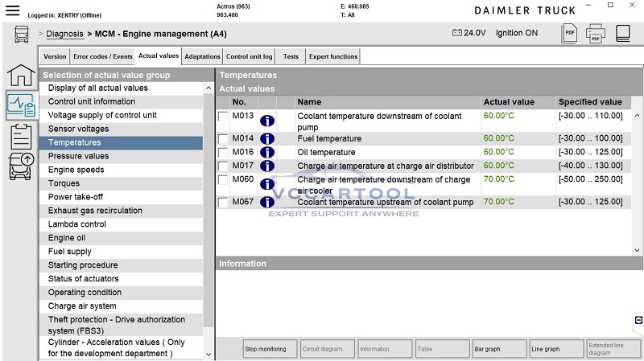Viewport: 644px width, 361px height.
Task: Tick the M060 checkbox
Action: click(223, 179)
